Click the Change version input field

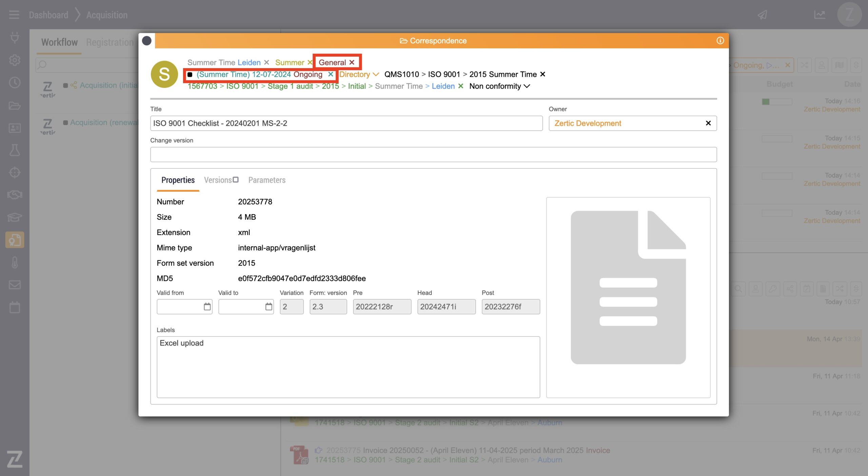(433, 154)
